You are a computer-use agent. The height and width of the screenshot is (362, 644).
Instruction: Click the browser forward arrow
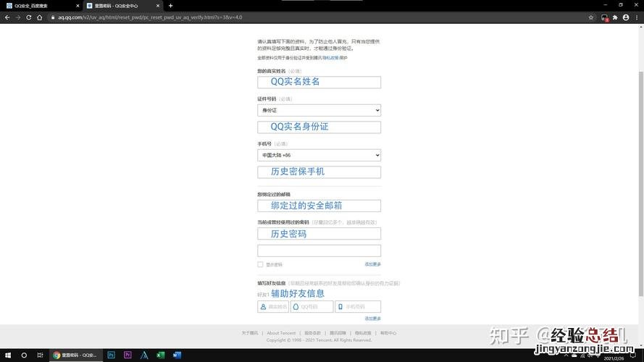coord(17,17)
